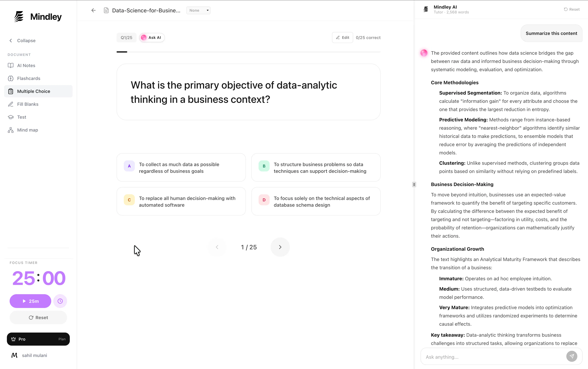Click the question text card

coord(248,92)
